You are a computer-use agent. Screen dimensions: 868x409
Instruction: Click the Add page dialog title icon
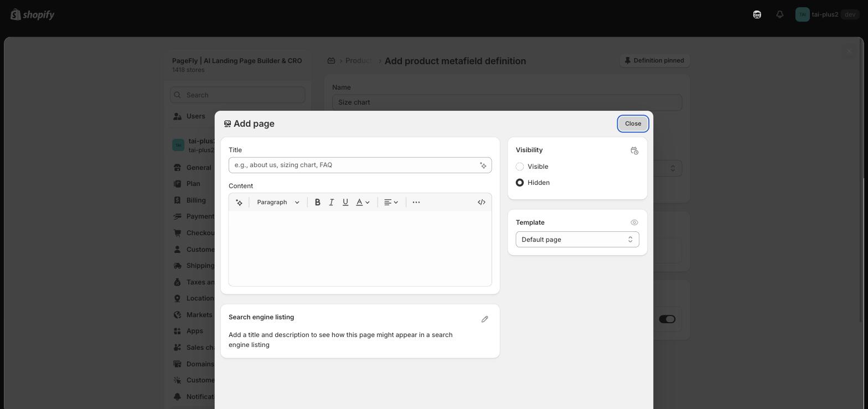(228, 123)
